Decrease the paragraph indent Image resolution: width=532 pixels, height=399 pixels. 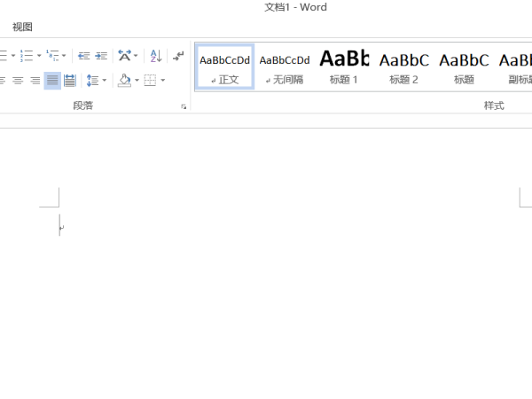coord(84,56)
